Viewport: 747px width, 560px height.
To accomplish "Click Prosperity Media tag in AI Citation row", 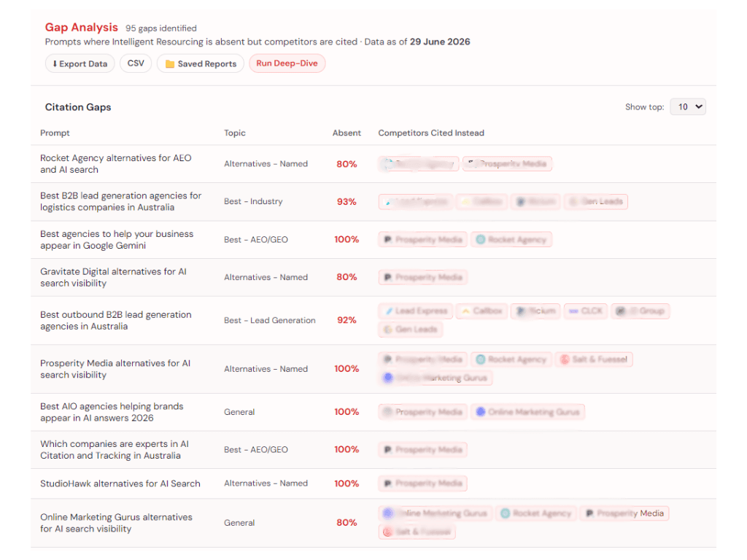I will pos(423,449).
